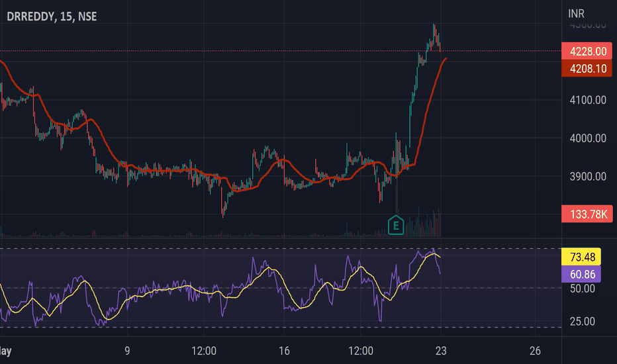Select the 4208.10 moving average label
This screenshot has height=364, width=617.
(587, 68)
